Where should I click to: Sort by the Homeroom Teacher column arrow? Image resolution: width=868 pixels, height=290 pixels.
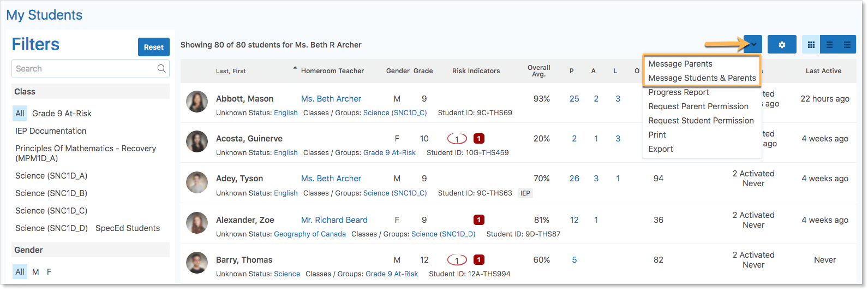pos(295,69)
